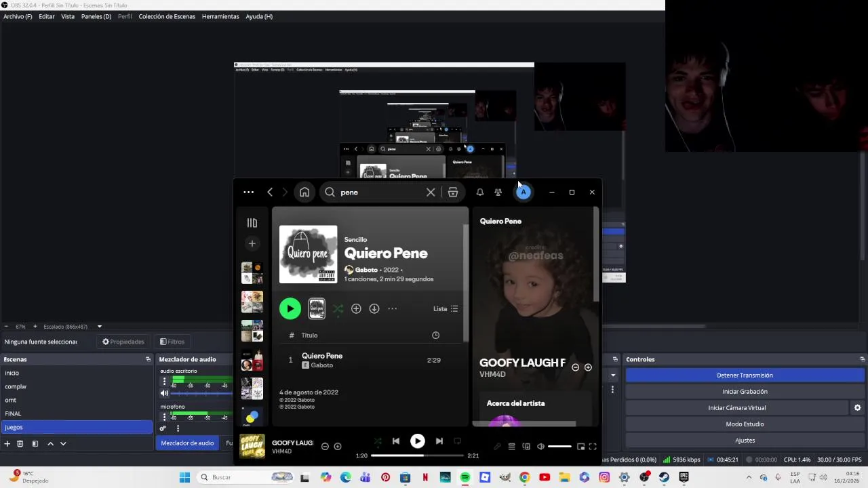Pop out the Escenas dock panel
868x488 pixels.
148,359
